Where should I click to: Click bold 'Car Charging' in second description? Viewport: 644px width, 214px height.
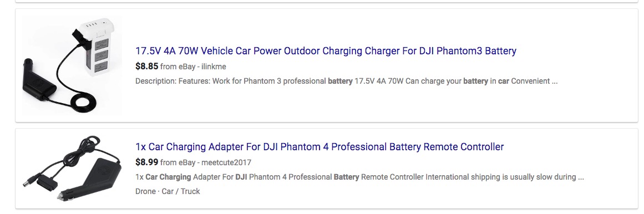point(169,177)
